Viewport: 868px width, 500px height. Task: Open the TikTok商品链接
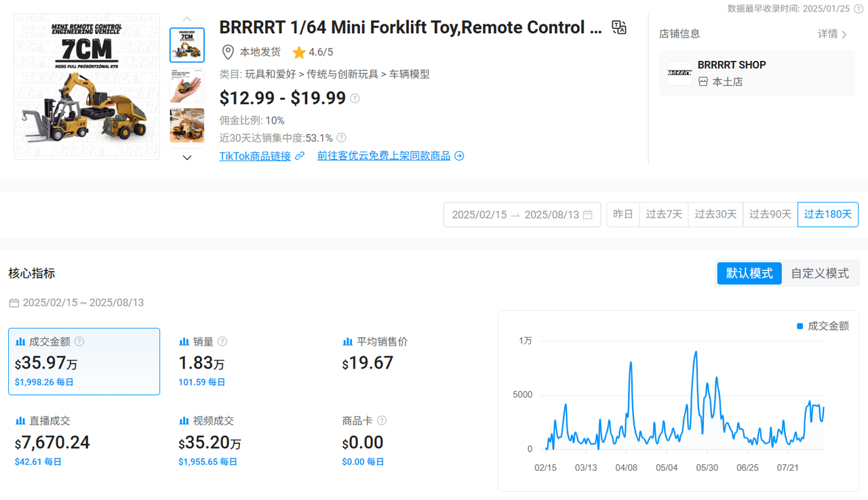coord(256,155)
